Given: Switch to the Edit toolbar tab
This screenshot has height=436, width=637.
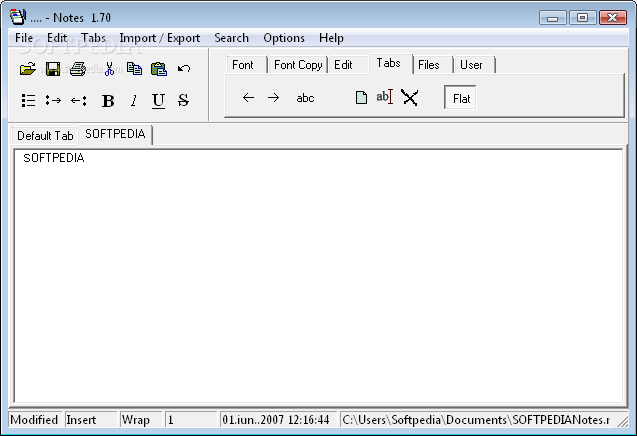Looking at the screenshot, I should pyautogui.click(x=347, y=65).
